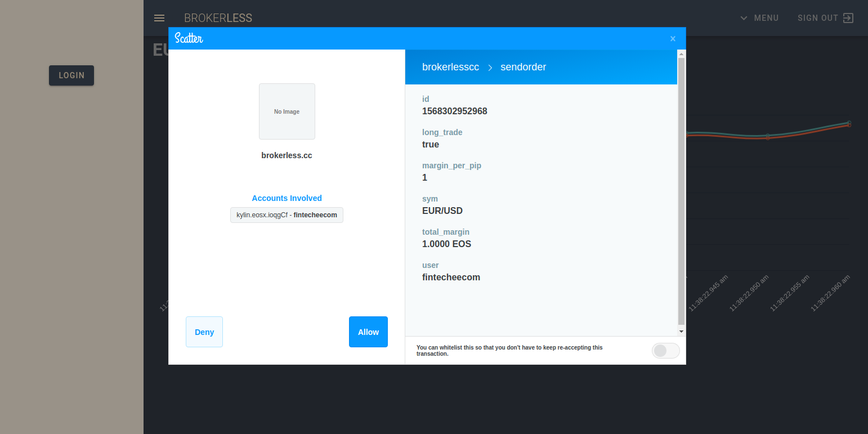This screenshot has height=434, width=868.
Task: Click the total_margin value 1.0000 EOS
Action: [446, 244]
